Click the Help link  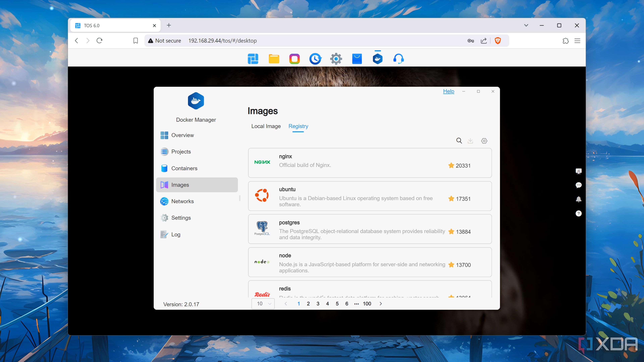point(448,92)
